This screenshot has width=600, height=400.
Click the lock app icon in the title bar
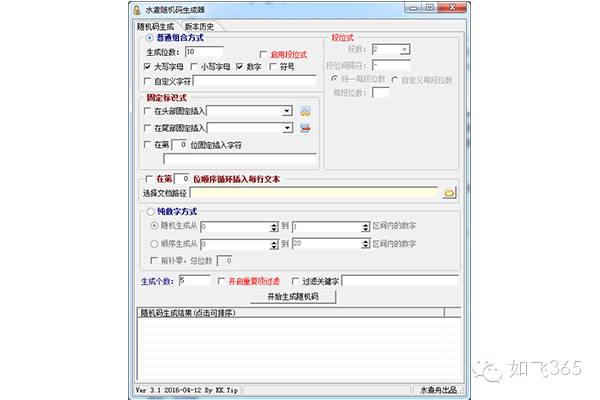coord(137,10)
